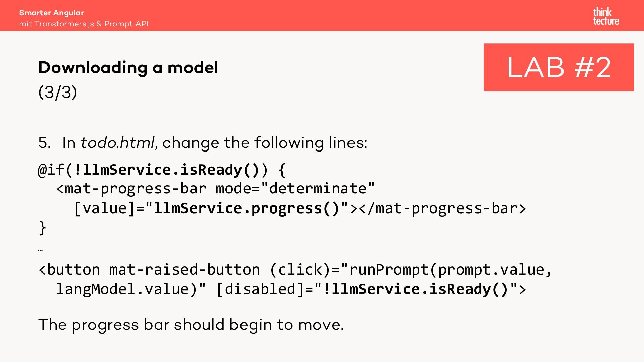Click the (3/3) step indicator

58,92
